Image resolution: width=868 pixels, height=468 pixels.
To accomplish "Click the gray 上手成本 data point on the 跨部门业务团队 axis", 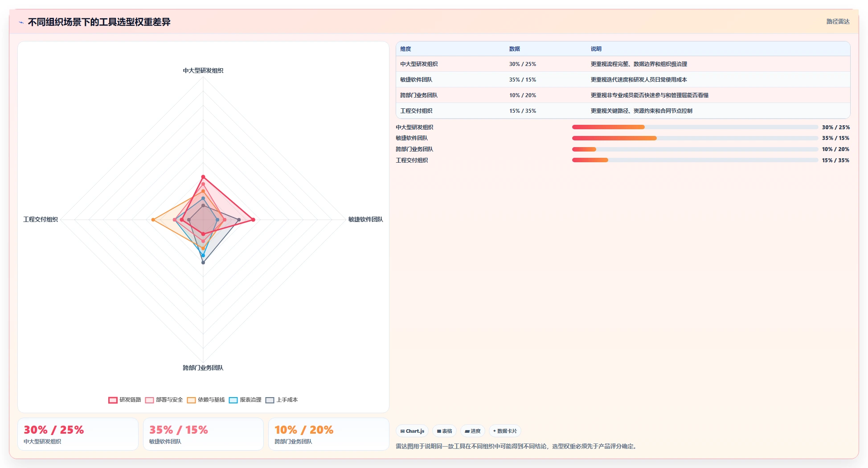I will coord(203,263).
